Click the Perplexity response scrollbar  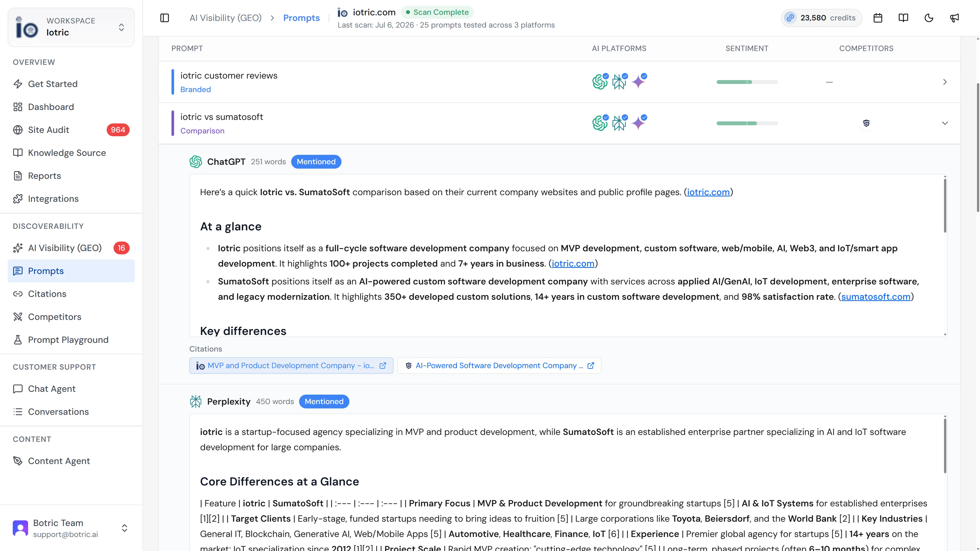[945, 446]
